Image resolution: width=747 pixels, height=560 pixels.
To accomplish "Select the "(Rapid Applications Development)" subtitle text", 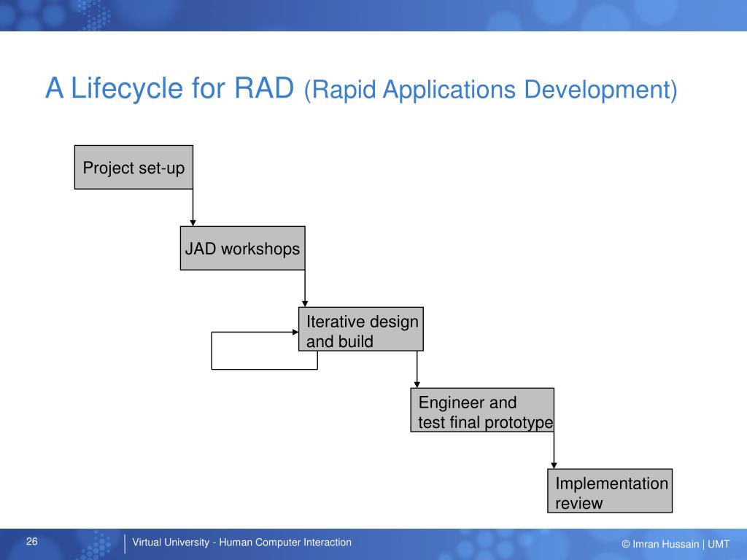I will tap(491, 90).
